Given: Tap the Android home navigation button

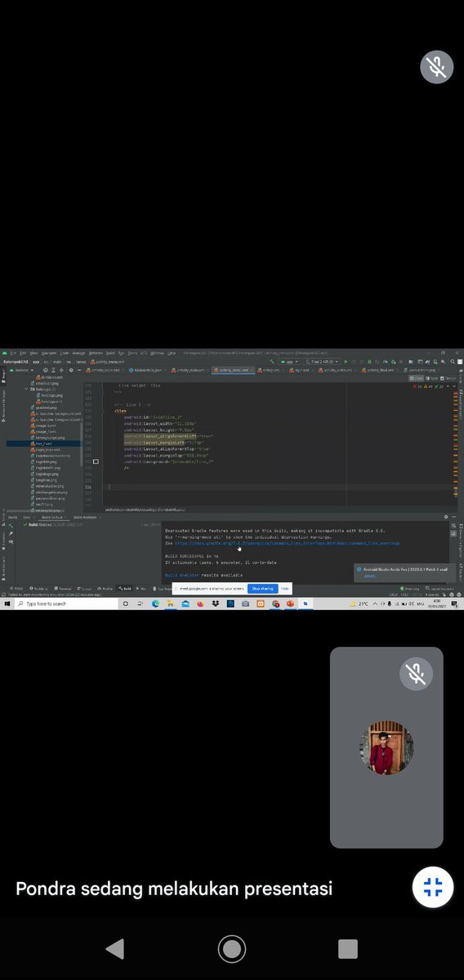Looking at the screenshot, I should tap(232, 947).
